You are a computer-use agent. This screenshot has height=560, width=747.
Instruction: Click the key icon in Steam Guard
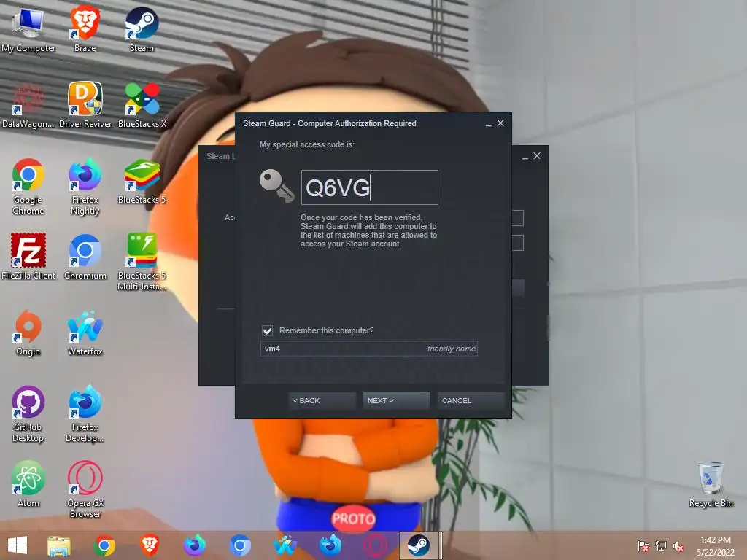pos(276,186)
